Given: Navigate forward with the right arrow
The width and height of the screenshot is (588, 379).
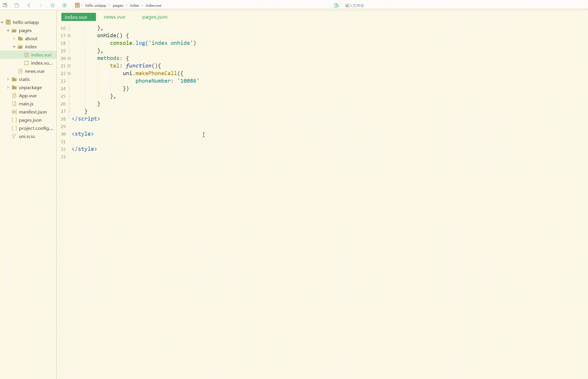Looking at the screenshot, I should (41, 5).
